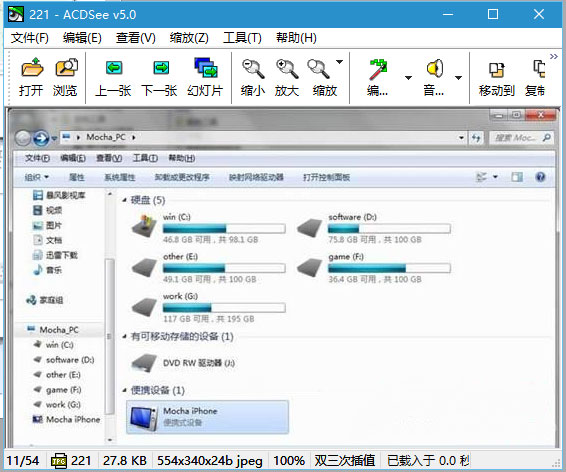Click the other (E:) drive usage bar
This screenshot has width=566, height=472.
[x=224, y=268]
